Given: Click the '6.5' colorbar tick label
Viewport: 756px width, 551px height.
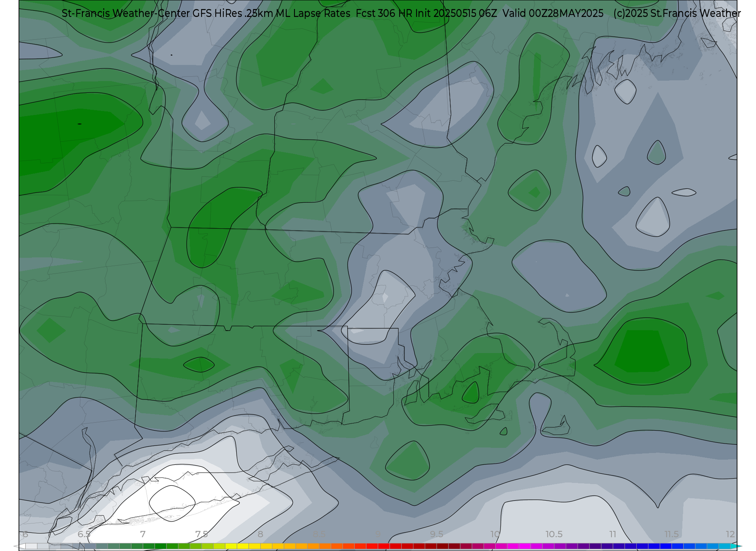Looking at the screenshot, I should point(84,534).
